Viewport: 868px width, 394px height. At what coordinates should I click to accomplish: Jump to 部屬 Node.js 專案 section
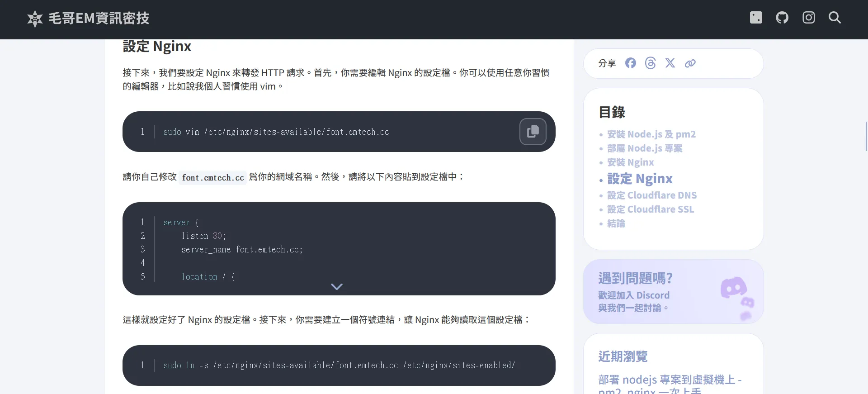pyautogui.click(x=645, y=148)
